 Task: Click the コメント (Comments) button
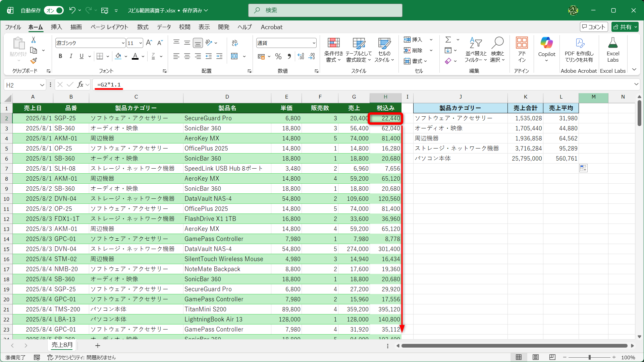pyautogui.click(x=593, y=27)
